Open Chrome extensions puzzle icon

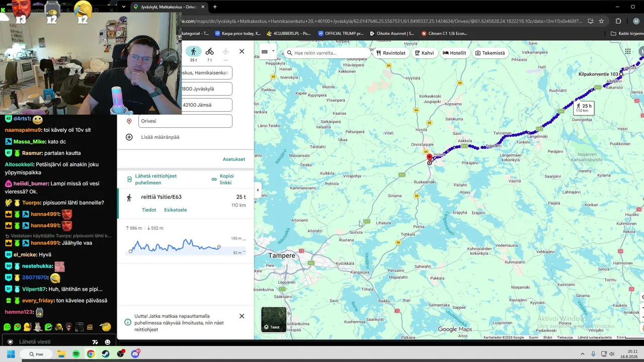click(x=618, y=21)
